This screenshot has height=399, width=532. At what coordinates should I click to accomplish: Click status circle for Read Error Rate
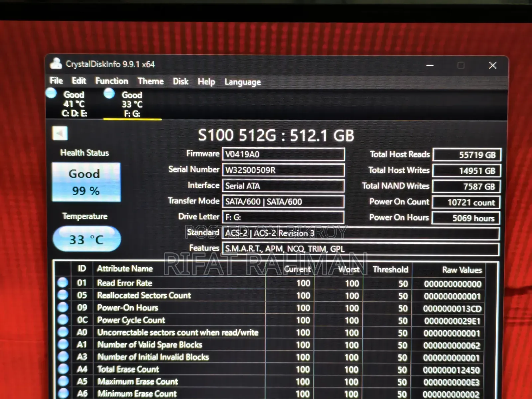(x=63, y=283)
